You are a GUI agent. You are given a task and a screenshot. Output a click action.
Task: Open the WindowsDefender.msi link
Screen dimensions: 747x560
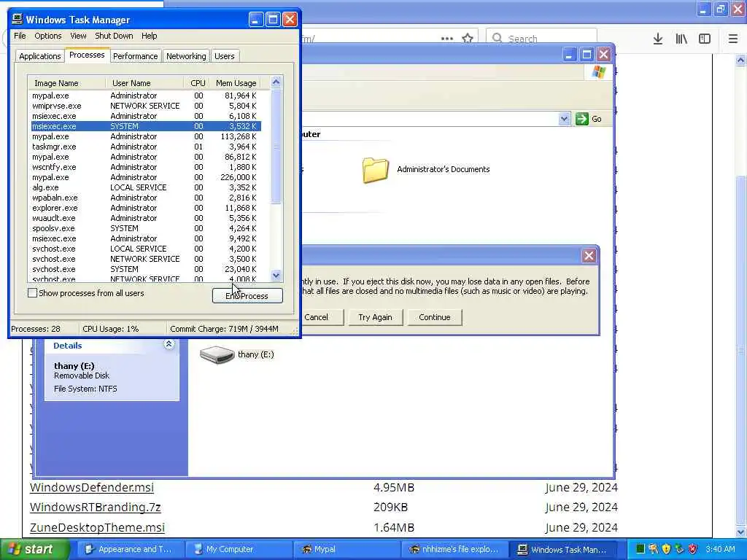92,487
